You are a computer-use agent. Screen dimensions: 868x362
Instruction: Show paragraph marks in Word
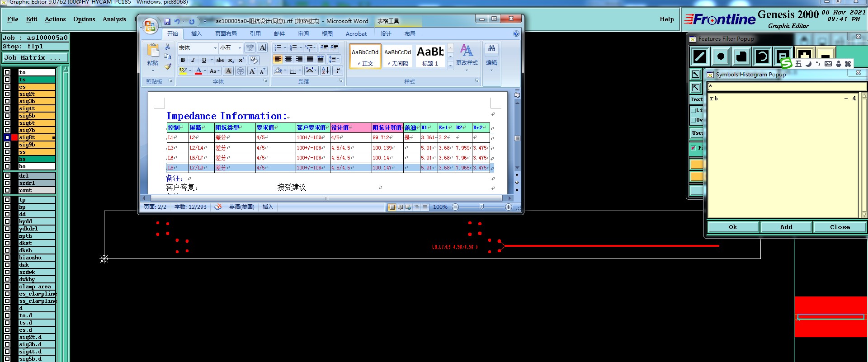338,71
